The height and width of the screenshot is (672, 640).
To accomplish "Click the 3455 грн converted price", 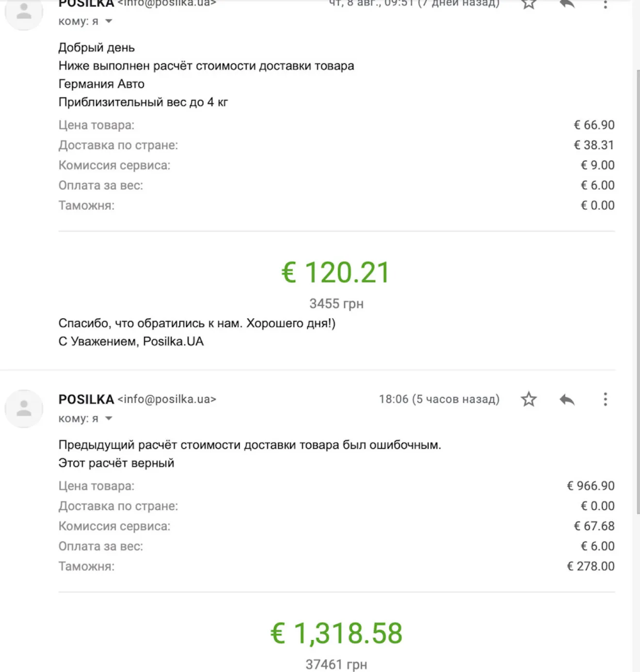I will pyautogui.click(x=336, y=304).
